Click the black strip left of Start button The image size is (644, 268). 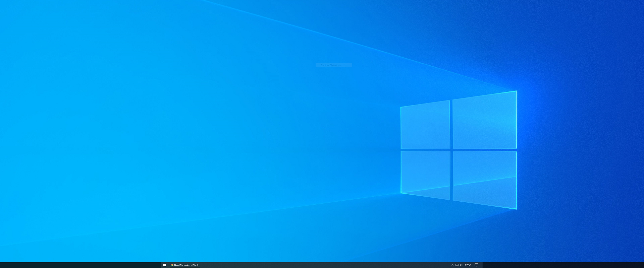80,265
